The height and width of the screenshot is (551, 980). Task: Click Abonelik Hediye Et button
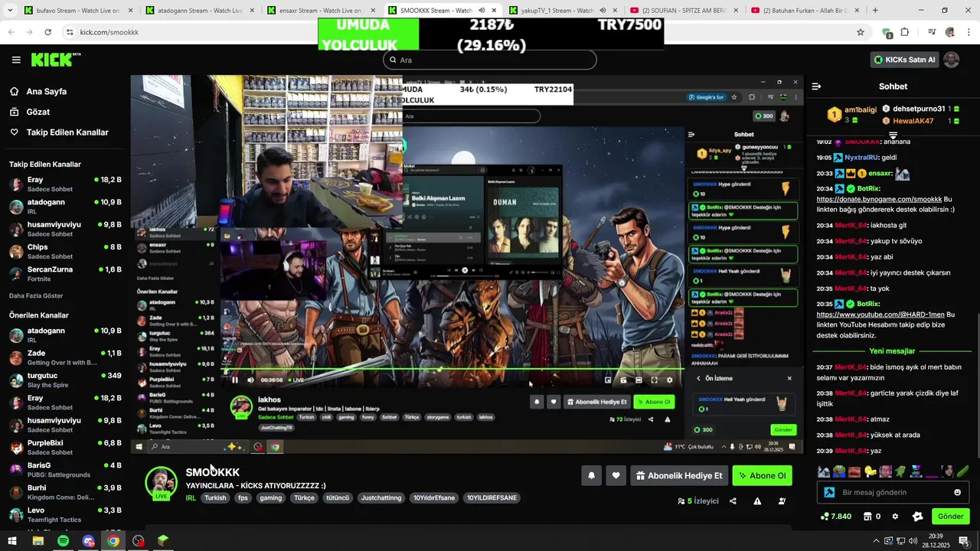pos(679,475)
